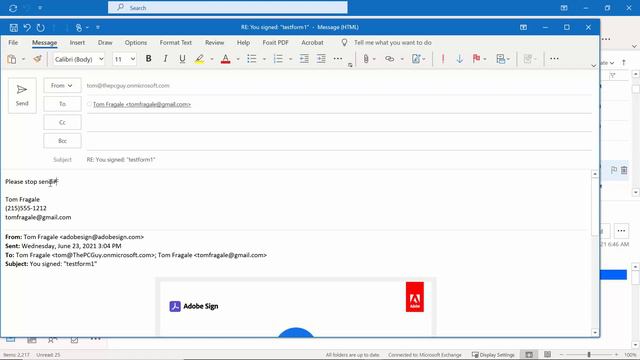Switch to the Format Text tab
The image size is (640, 360).
(176, 42)
